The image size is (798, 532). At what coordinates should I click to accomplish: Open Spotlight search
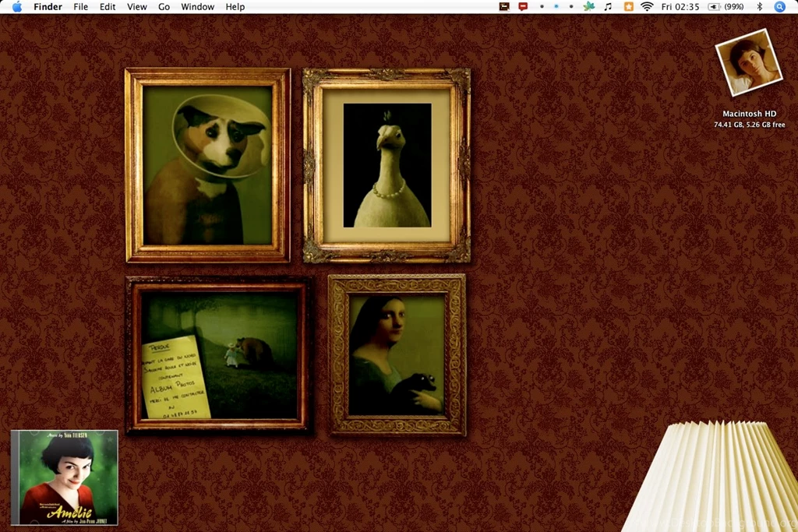[779, 6]
